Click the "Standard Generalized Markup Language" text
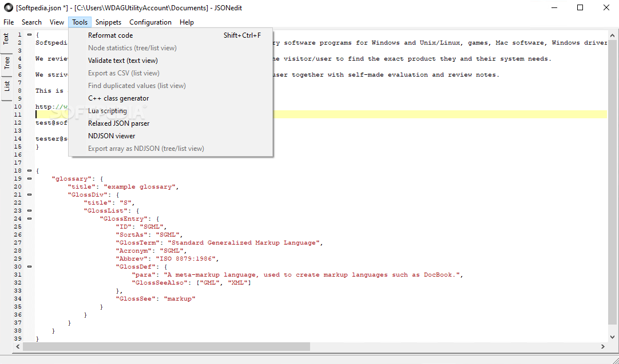This screenshot has width=619, height=364. tap(244, 243)
